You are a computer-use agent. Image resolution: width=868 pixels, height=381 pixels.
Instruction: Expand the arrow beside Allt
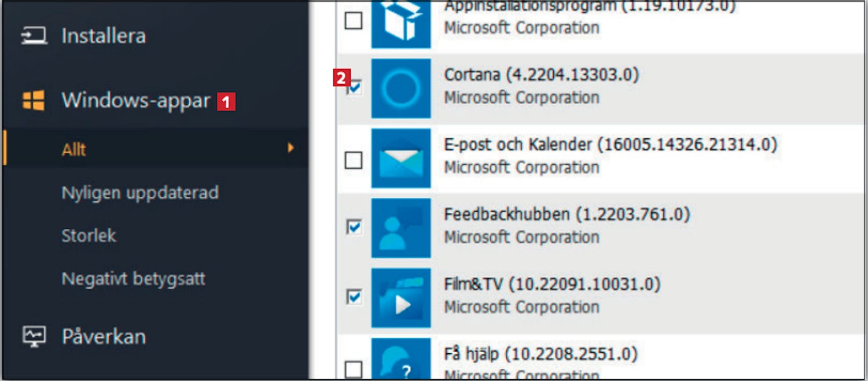coord(291,148)
